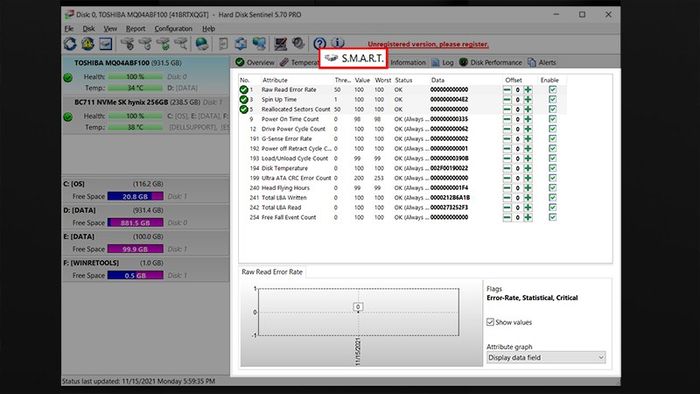Open the Attribute graph dropdown

pos(546,357)
